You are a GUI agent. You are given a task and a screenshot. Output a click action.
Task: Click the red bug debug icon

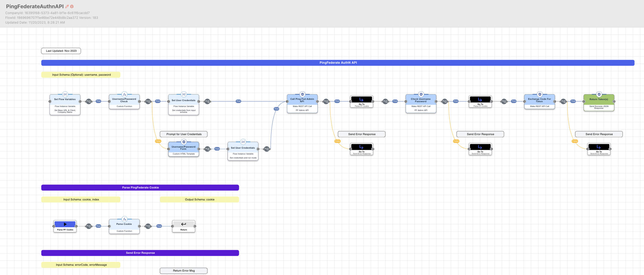(x=72, y=6)
